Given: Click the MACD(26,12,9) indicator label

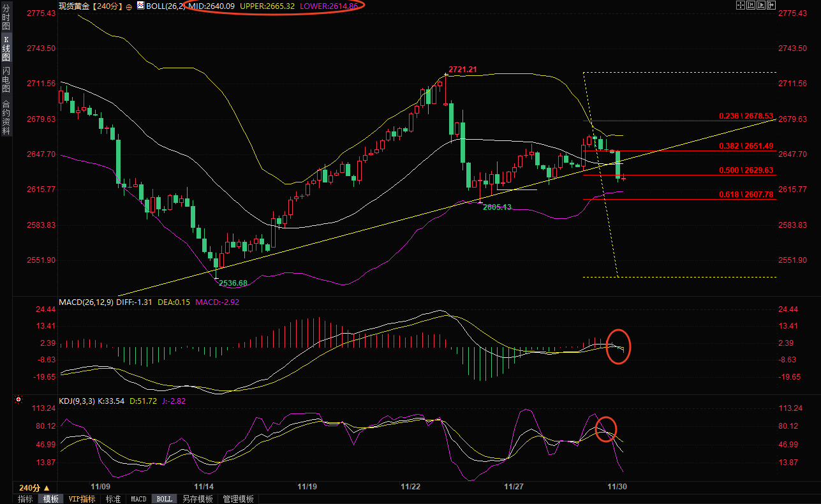Looking at the screenshot, I should point(85,301).
